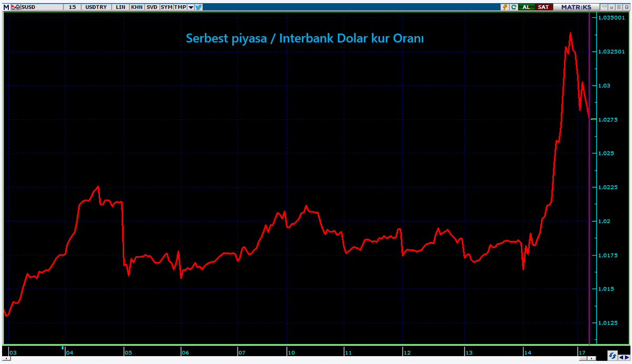Click the 1,0275 price axis label

click(607, 119)
